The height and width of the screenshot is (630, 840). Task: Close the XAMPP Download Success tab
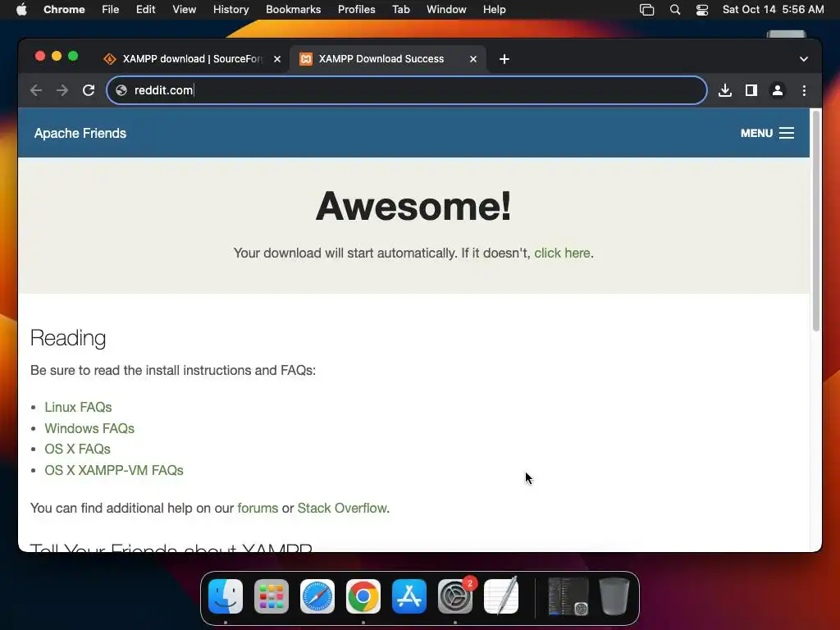pos(473,59)
